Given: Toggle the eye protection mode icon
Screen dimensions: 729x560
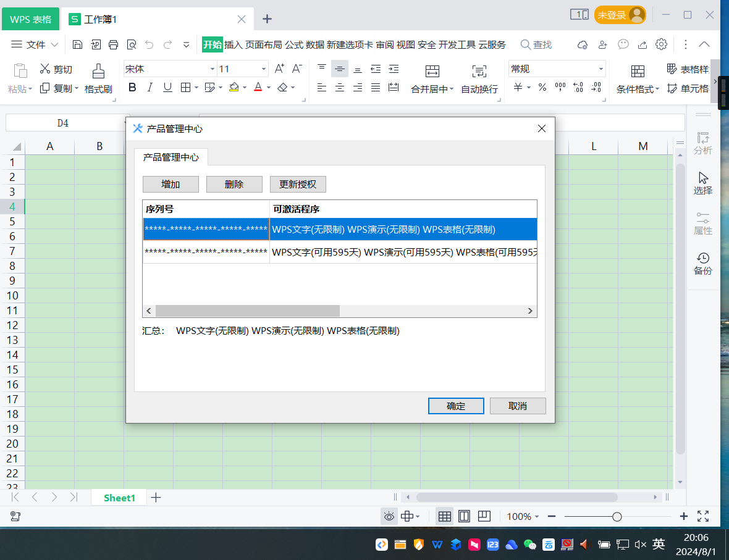Looking at the screenshot, I should point(389,516).
